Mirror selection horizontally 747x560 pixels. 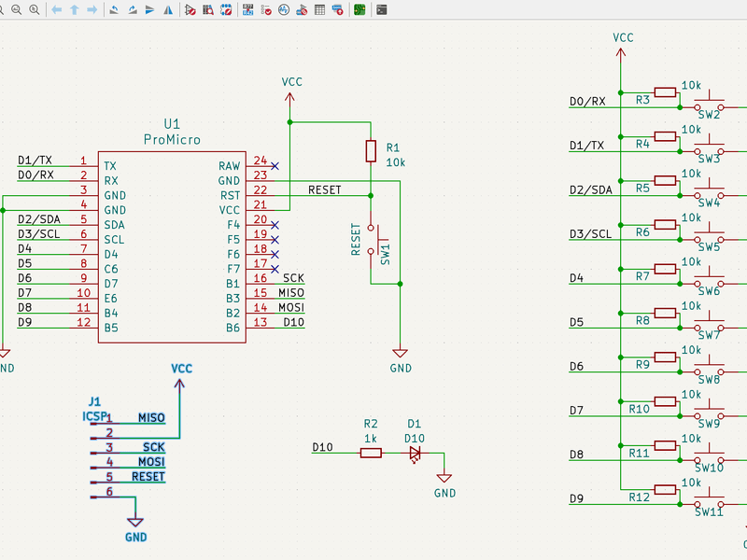pyautogui.click(x=167, y=10)
